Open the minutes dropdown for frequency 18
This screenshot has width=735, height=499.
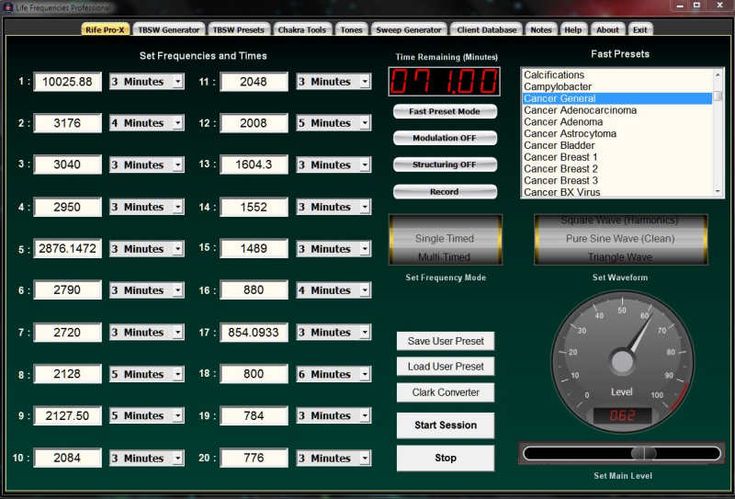[x=365, y=374]
